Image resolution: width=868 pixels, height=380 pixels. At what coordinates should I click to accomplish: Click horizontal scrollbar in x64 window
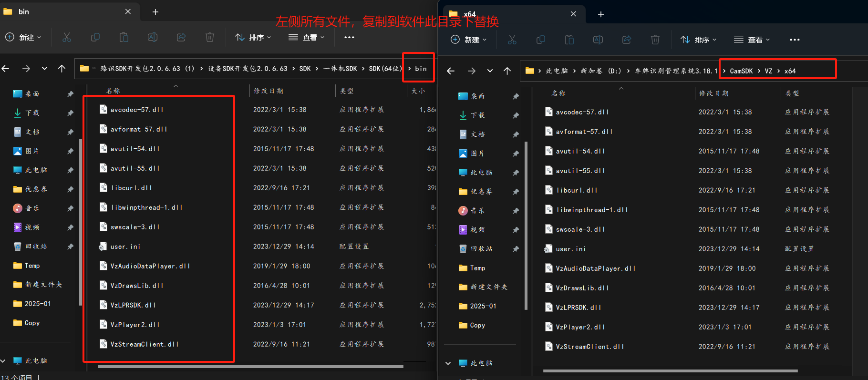(670, 370)
